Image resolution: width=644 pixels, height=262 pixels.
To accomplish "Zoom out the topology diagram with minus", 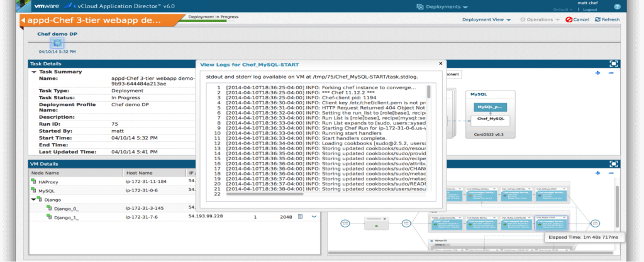I will (611, 74).
